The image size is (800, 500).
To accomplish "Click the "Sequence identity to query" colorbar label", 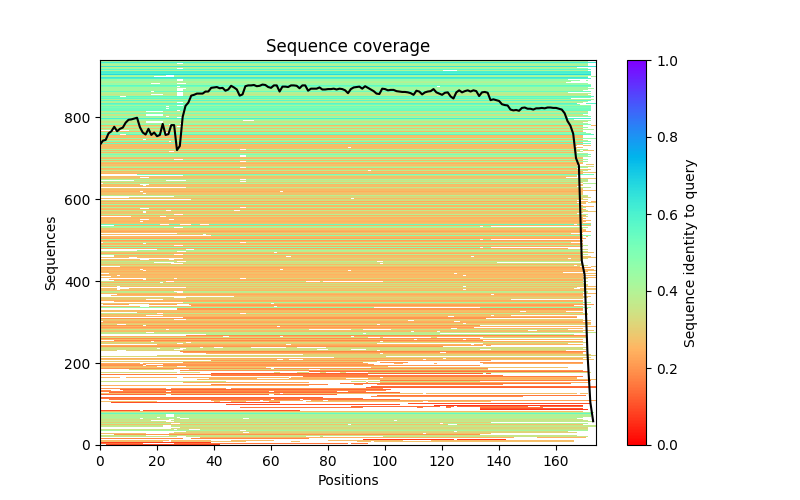I will coord(690,253).
